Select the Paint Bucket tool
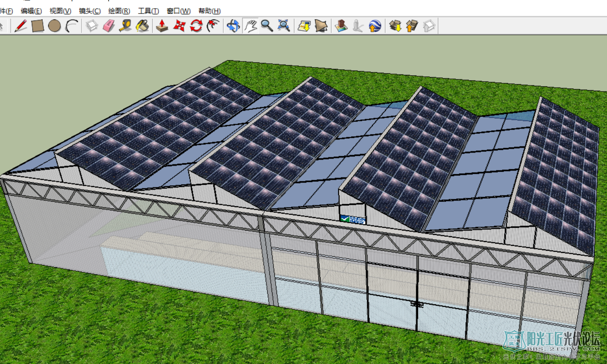This screenshot has width=607, height=364. [142, 26]
